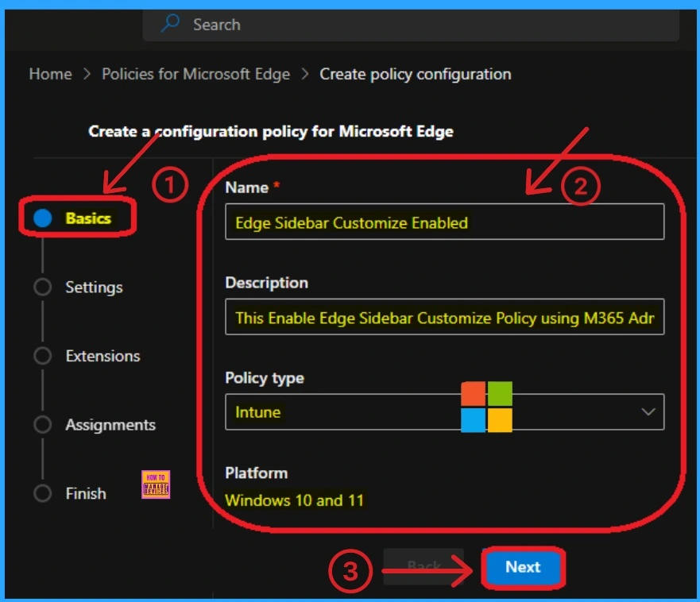Viewport: 700px width, 602px height.
Task: Click the Back button
Action: tap(423, 566)
